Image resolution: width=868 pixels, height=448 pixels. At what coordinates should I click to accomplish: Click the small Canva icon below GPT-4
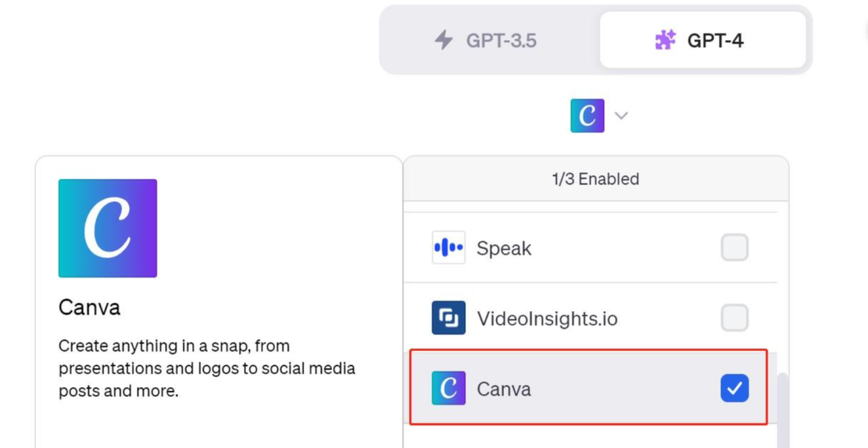(588, 116)
